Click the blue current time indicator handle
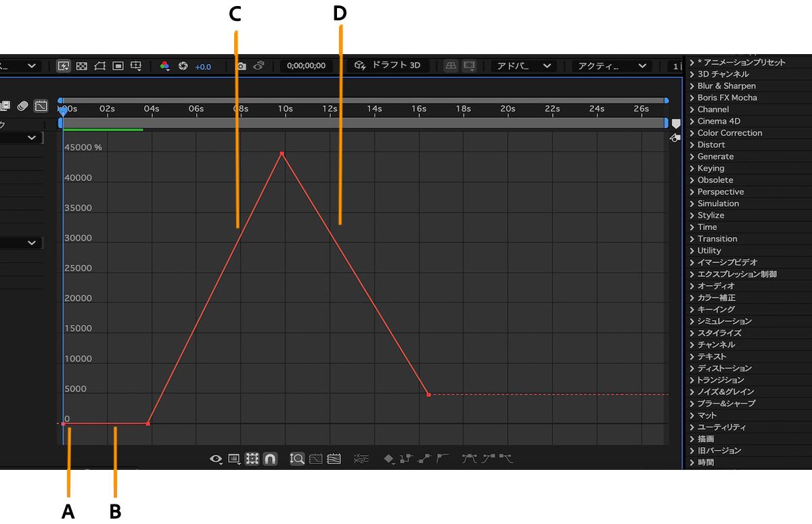Viewport: 812px width, 524px height. pyautogui.click(x=64, y=110)
